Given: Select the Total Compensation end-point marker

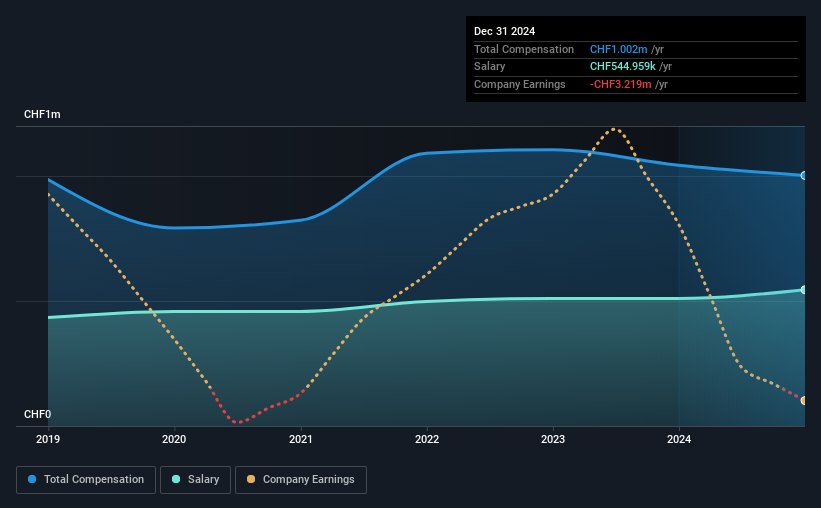Looking at the screenshot, I should (x=804, y=175).
